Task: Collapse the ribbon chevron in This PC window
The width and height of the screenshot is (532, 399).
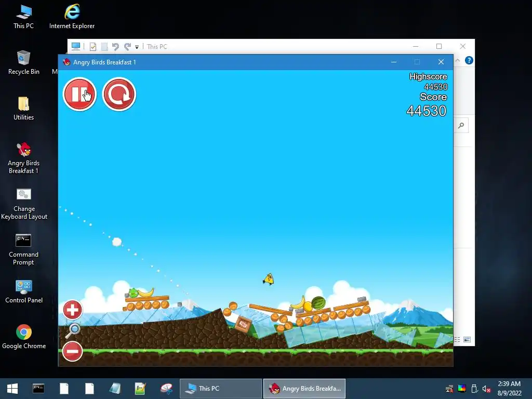Action: click(x=458, y=60)
